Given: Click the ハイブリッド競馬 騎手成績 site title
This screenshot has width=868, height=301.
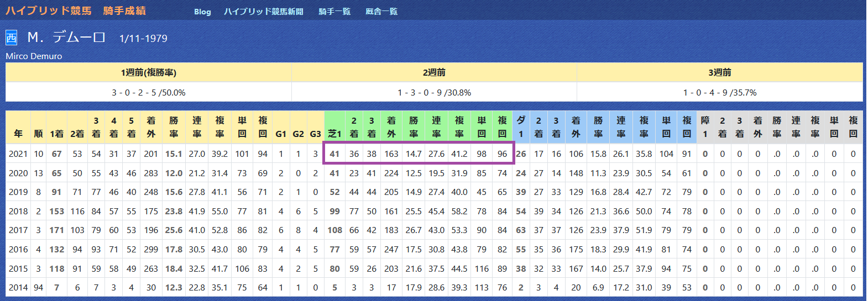Looking at the screenshot, I should (76, 10).
